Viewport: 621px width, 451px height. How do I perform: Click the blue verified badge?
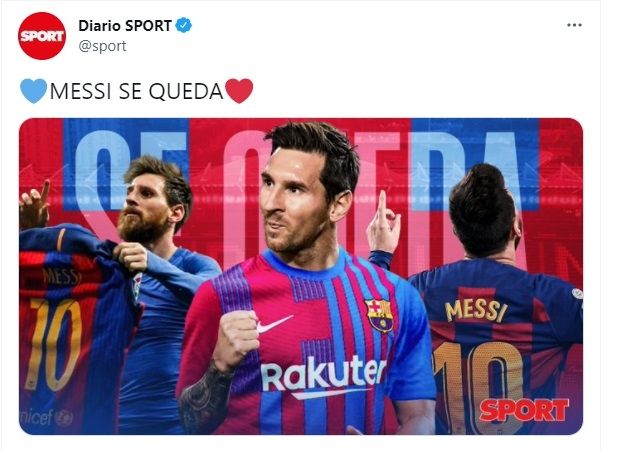[x=183, y=25]
